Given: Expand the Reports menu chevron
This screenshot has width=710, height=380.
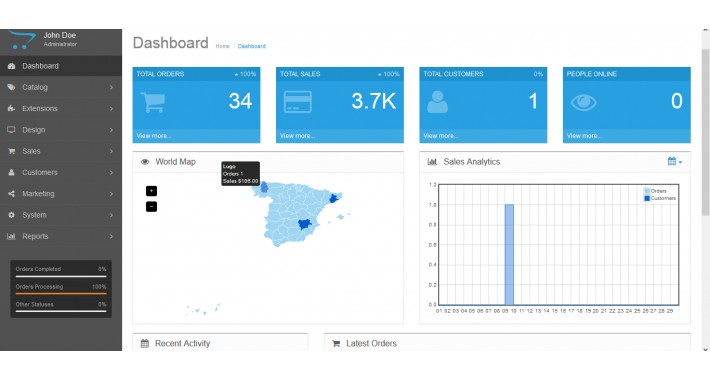Looking at the screenshot, I should (x=111, y=236).
